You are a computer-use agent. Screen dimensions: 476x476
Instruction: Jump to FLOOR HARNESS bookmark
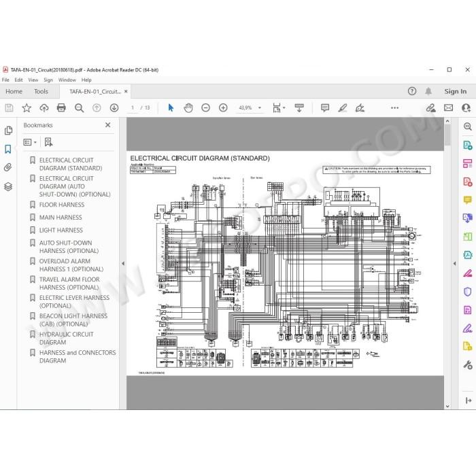click(62, 205)
